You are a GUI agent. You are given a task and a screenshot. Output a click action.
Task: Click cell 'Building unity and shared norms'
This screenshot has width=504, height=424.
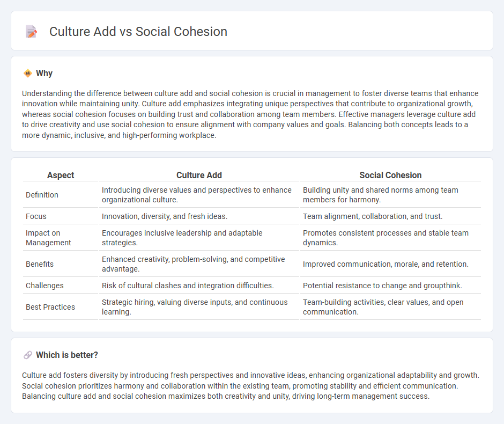point(390,195)
